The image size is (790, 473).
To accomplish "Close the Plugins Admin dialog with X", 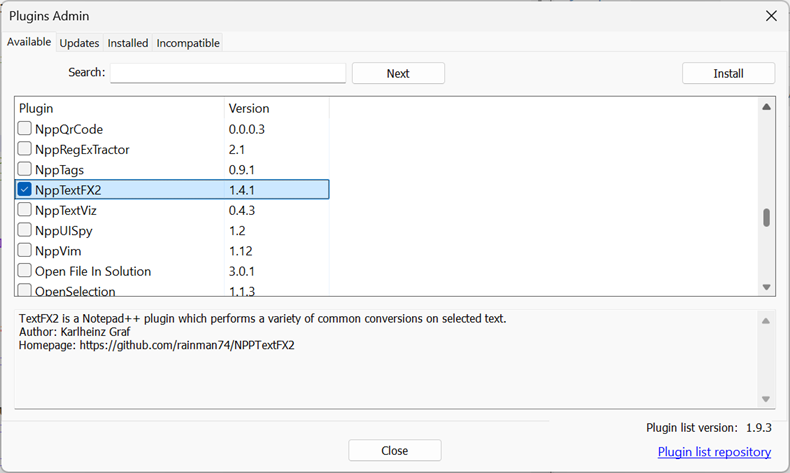I will [x=771, y=16].
